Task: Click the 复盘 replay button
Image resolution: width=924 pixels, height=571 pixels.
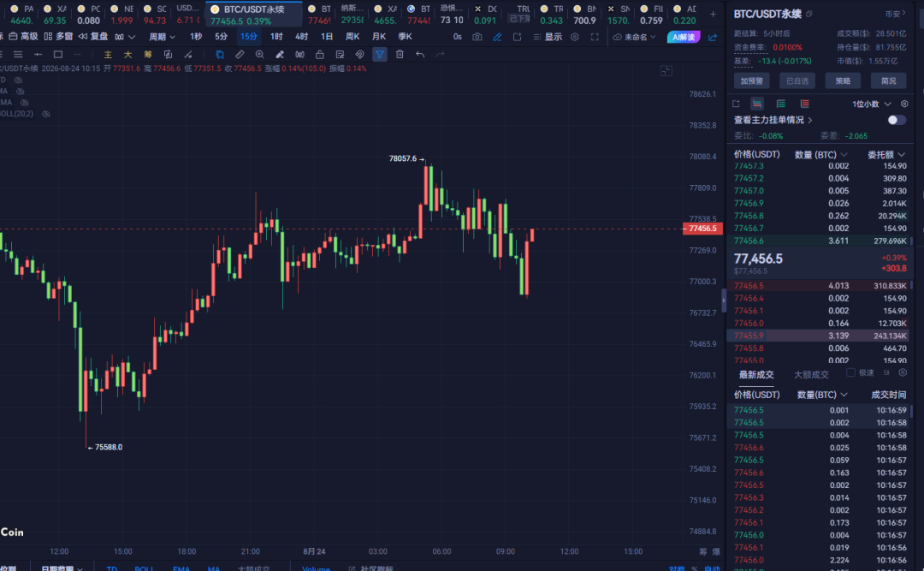Action: click(93, 37)
